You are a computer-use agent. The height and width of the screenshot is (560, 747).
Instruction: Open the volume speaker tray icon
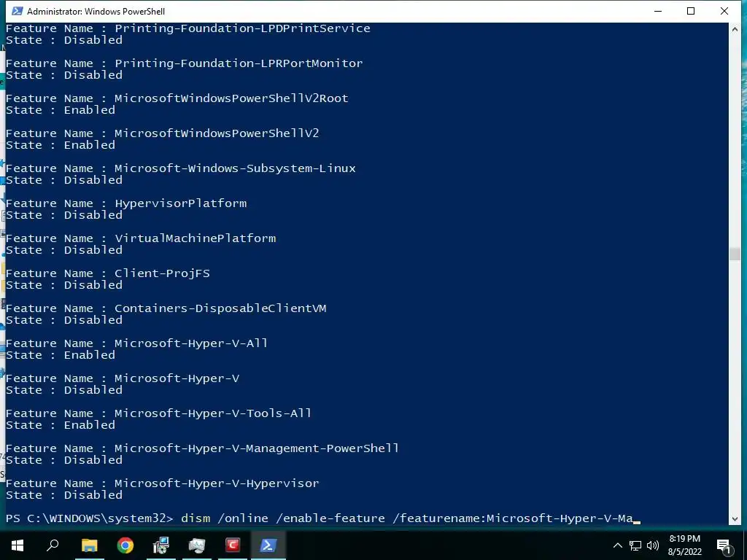tap(653, 545)
